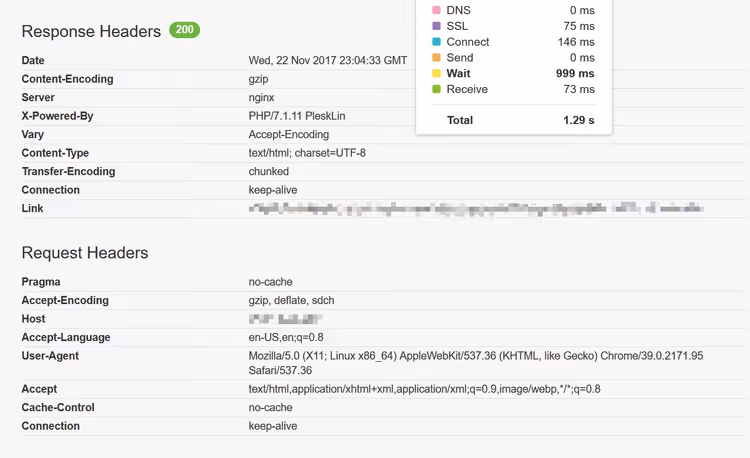Click the pink DNS color swatch

pos(436,10)
